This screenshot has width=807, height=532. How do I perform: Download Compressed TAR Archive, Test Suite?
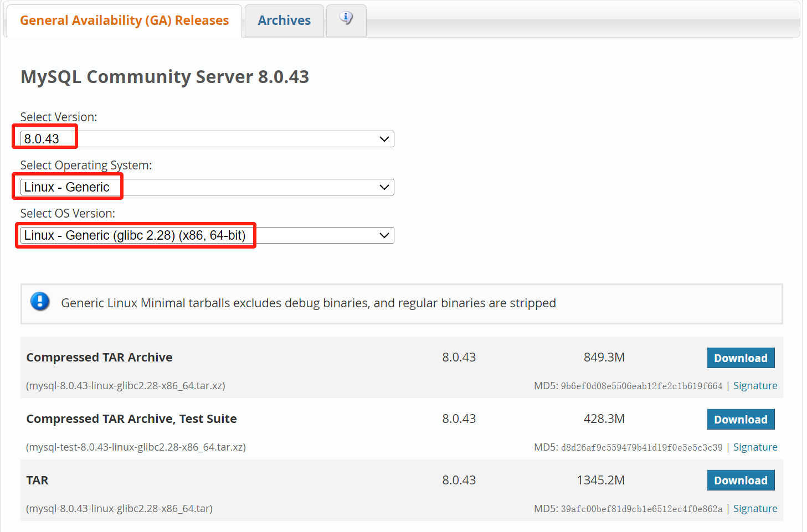(x=741, y=420)
